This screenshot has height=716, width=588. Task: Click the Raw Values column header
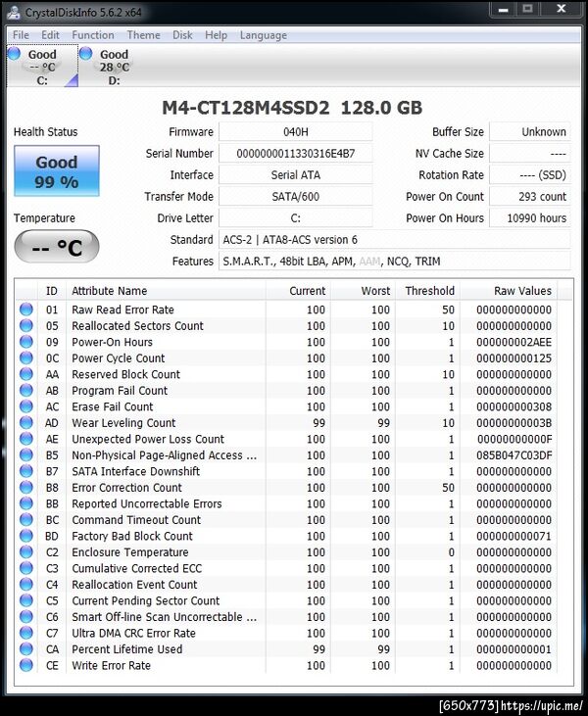coord(509,291)
